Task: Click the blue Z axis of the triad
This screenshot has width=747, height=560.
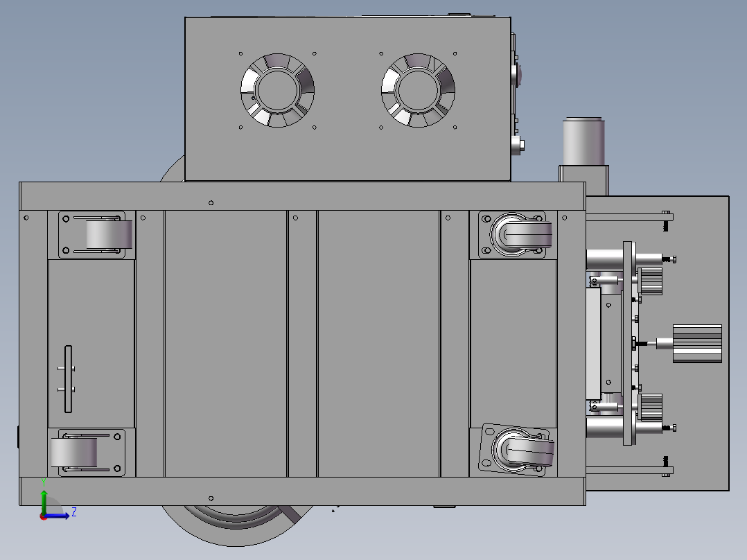Action: [58, 515]
